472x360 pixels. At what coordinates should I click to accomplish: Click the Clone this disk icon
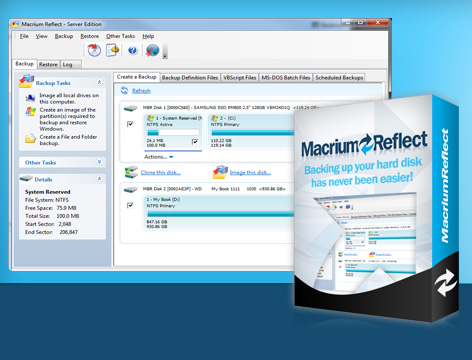pyautogui.click(x=131, y=172)
